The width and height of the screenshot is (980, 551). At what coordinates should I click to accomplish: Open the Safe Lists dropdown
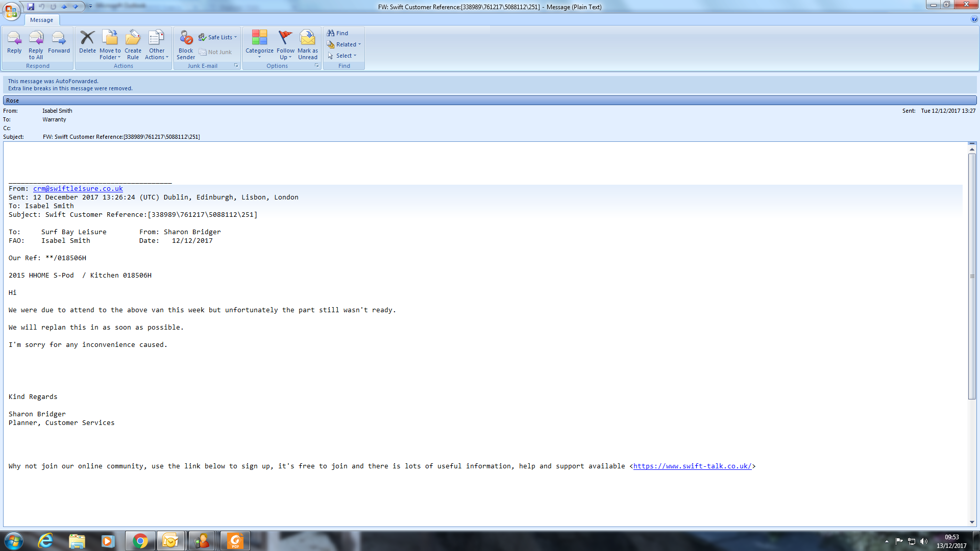click(x=218, y=37)
